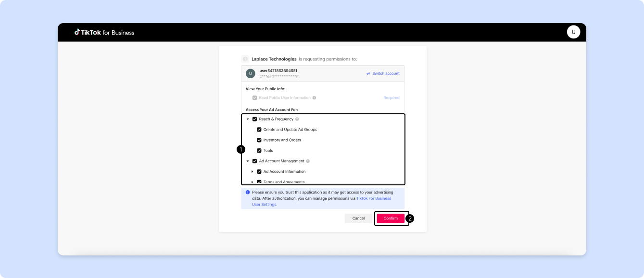This screenshot has height=278, width=644.
Task: Click the TikTok for Business logo
Action: tap(104, 33)
